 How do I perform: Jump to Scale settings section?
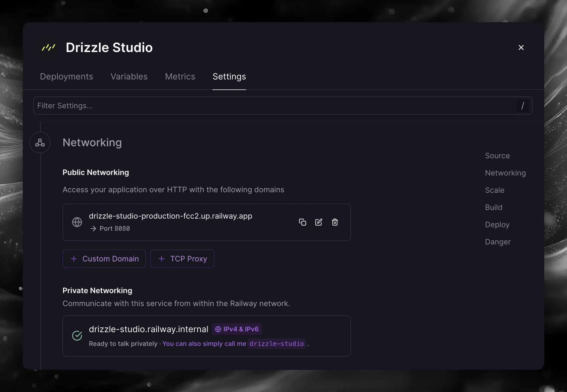click(x=494, y=190)
